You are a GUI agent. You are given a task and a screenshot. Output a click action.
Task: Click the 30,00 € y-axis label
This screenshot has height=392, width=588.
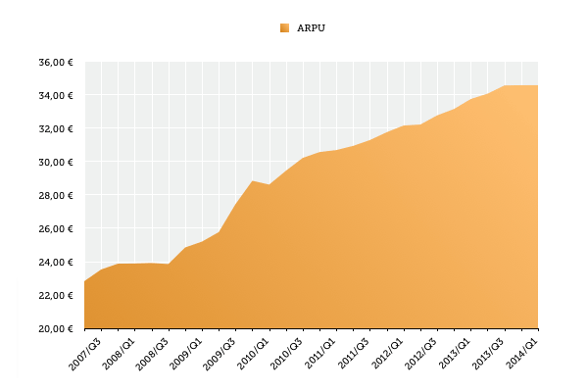(x=56, y=163)
